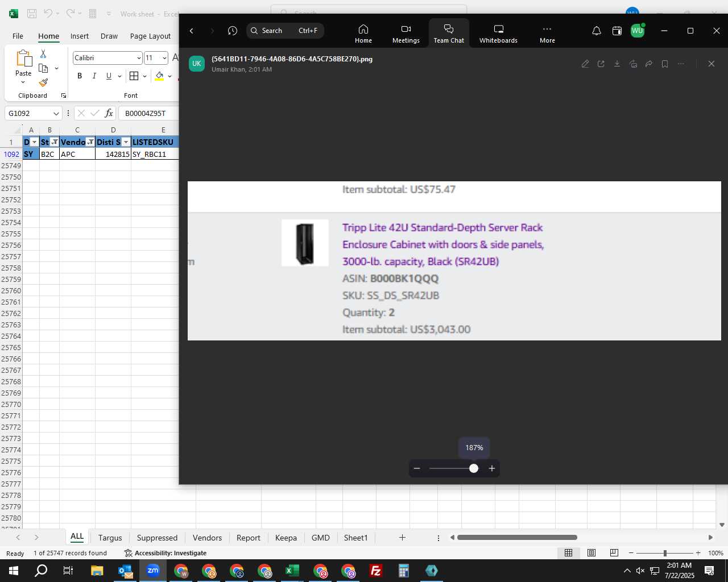Zoom out image with minus button
728x582 pixels.
(417, 468)
